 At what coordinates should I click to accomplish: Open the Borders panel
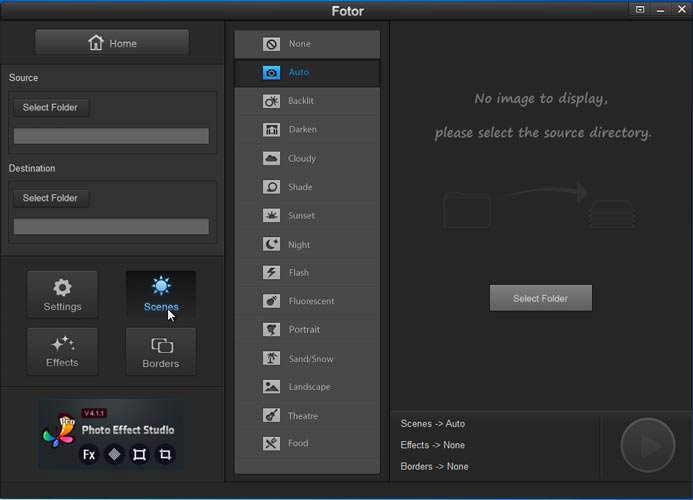point(161,351)
